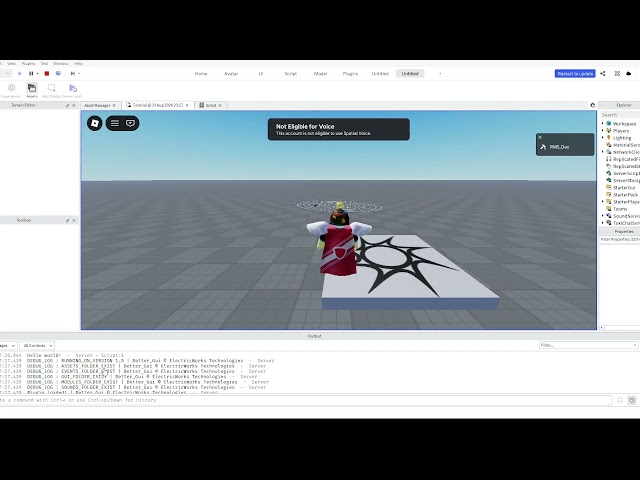640x480 pixels.
Task: Close the Asset Manager tab
Action: click(x=114, y=105)
